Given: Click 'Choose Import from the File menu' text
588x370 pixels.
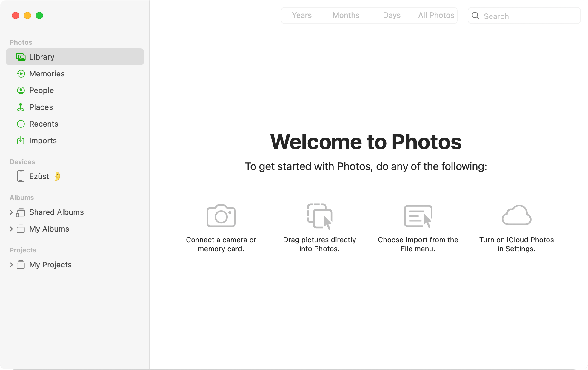Looking at the screenshot, I should 418,244.
